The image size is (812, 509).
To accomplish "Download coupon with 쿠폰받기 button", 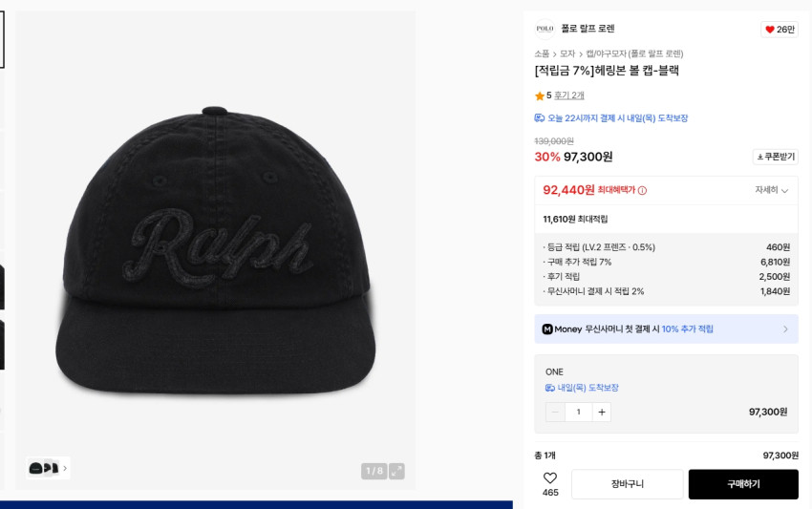I will 776,157.
